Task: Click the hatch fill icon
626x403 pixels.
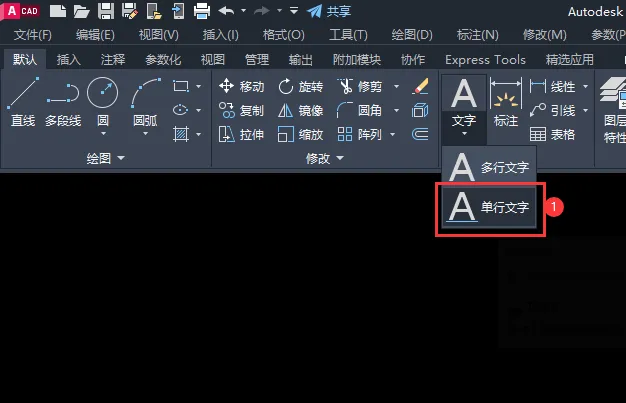Action: click(181, 134)
